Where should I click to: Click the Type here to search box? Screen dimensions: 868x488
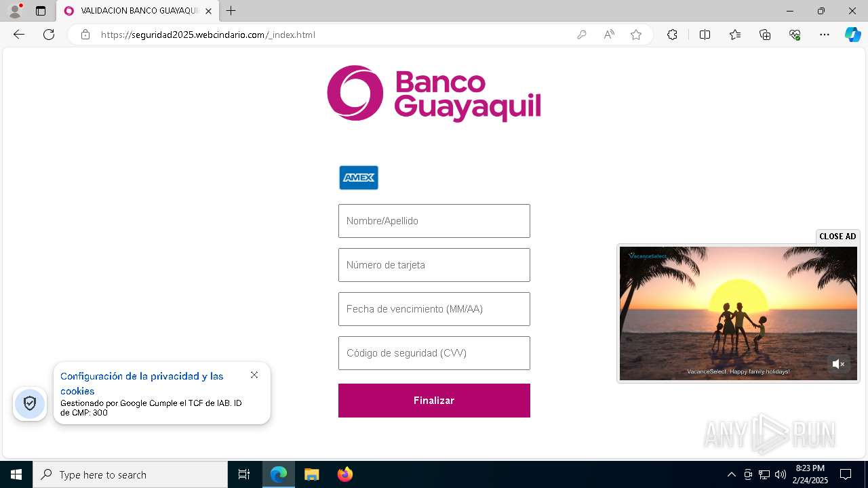click(x=130, y=474)
